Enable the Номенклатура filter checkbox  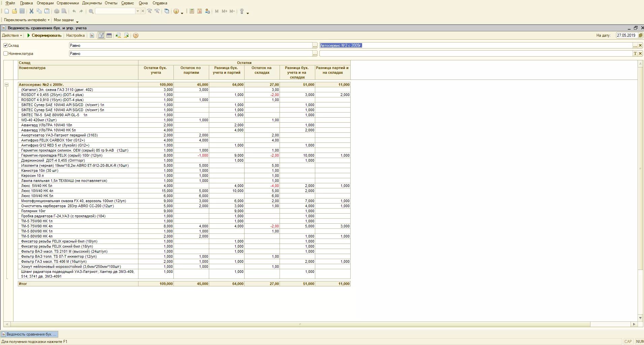(x=5, y=53)
